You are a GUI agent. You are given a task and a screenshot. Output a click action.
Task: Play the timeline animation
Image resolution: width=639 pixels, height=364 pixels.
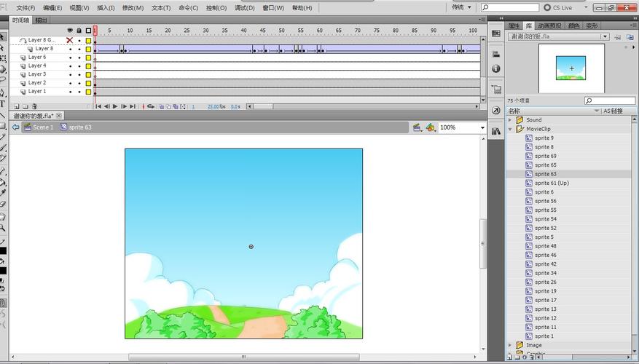[x=115, y=106]
